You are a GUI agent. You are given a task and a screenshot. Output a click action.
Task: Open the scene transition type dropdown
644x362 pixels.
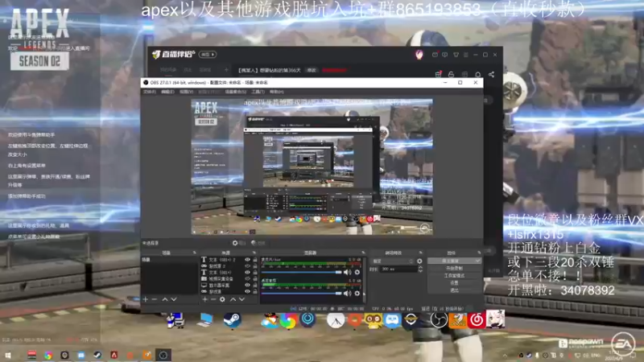pyautogui.click(x=392, y=261)
